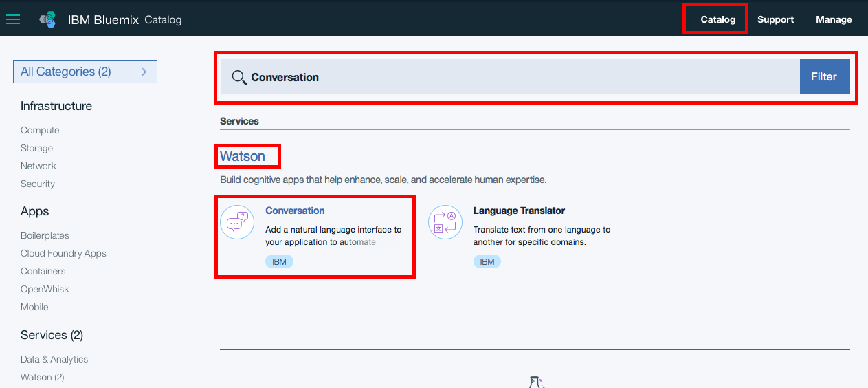The image size is (868, 388).
Task: Click IBM Bluemix title text
Action: (104, 19)
